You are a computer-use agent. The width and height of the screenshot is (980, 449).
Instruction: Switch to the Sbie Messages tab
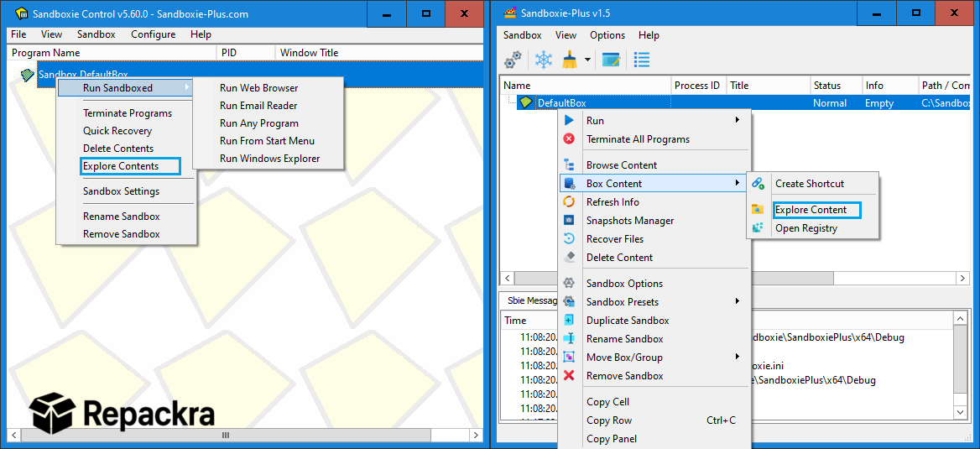[x=530, y=300]
